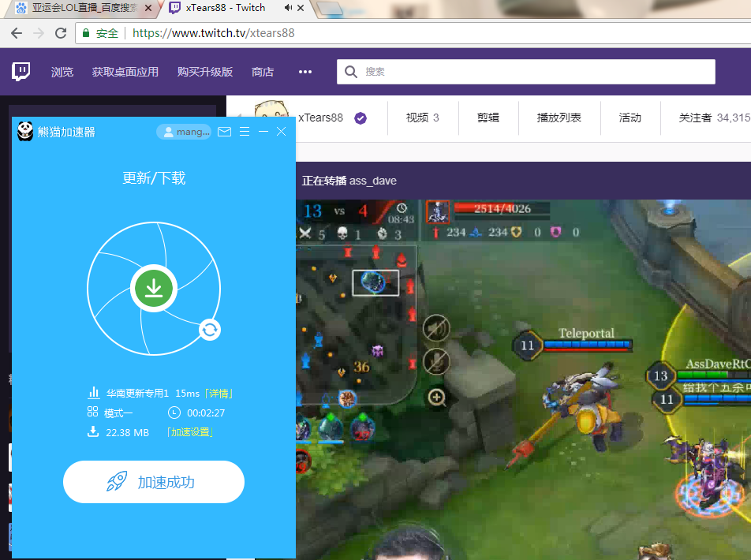Mute the speaker toggle in the stream overlay

tap(436, 327)
